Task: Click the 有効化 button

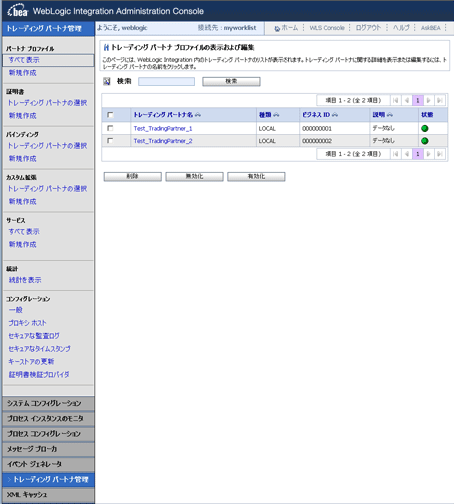Action: click(256, 176)
